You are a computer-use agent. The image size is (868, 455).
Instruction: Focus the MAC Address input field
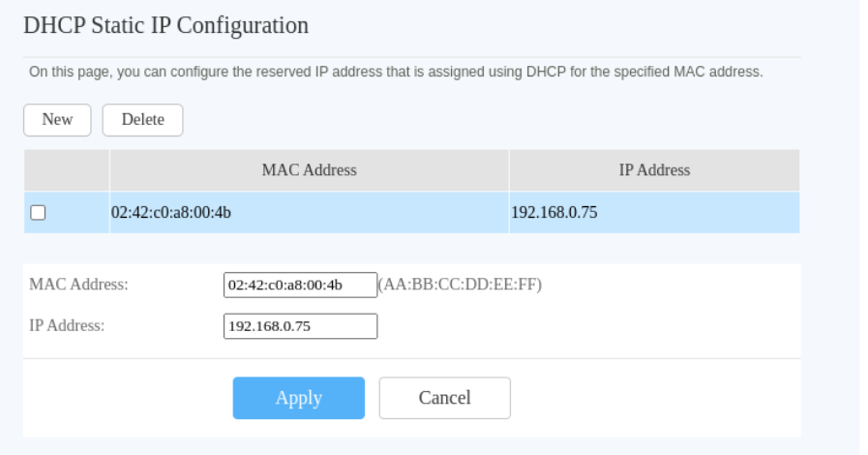pos(300,285)
